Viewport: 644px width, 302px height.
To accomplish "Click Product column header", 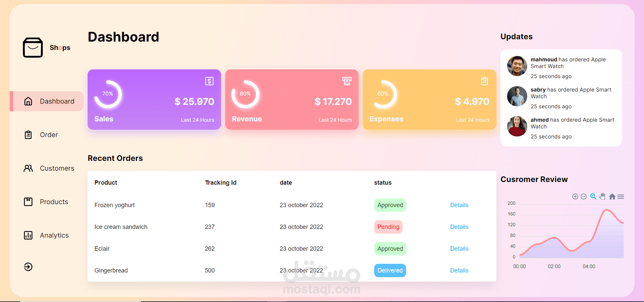I will [x=106, y=183].
